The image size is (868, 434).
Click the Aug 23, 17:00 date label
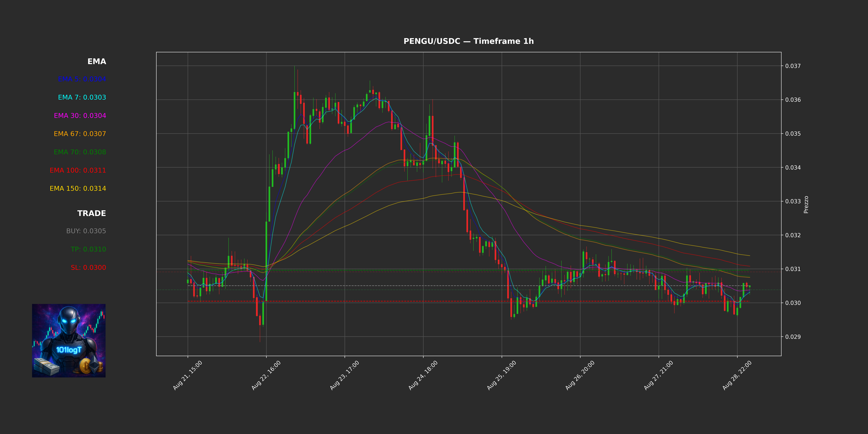[344, 375]
